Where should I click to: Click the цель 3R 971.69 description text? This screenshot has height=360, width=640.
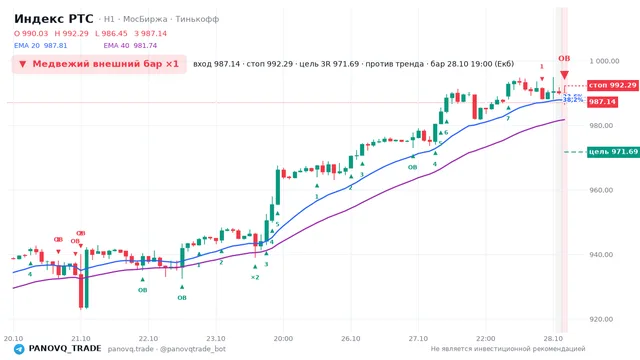[x=329, y=64]
